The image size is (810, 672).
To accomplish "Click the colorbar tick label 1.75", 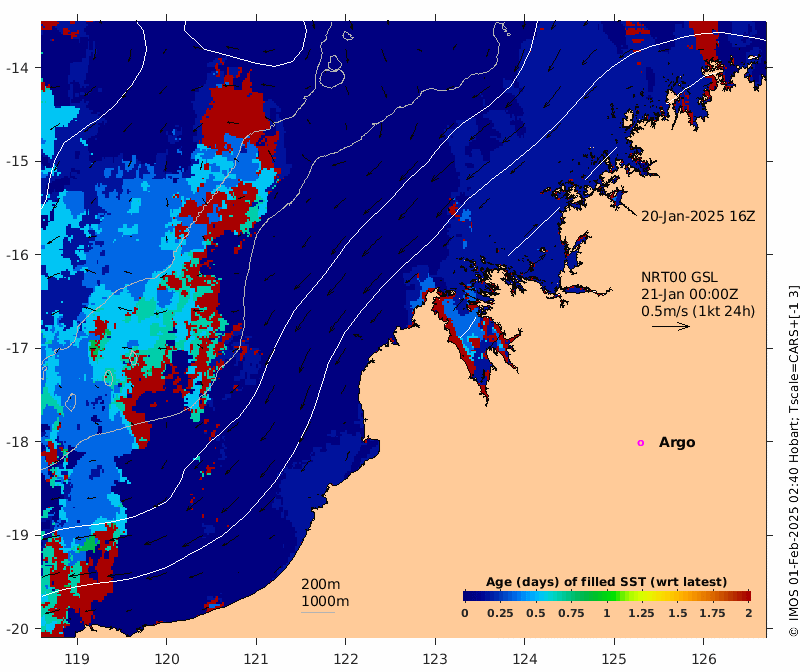I will tap(712, 613).
